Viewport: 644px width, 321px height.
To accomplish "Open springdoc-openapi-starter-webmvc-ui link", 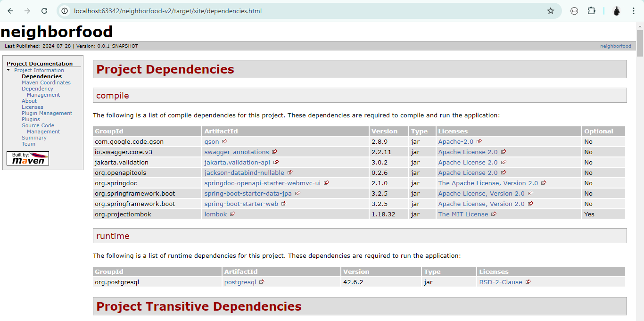I will [x=263, y=183].
